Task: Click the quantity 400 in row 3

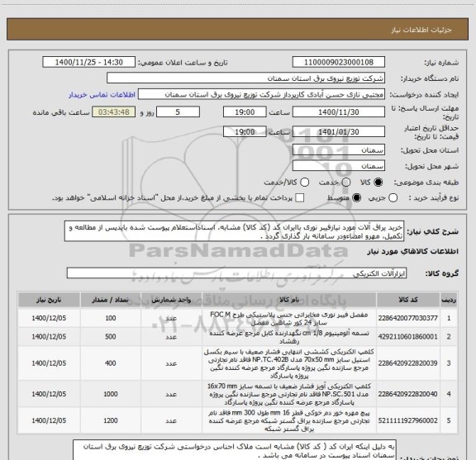Action: [111, 363]
